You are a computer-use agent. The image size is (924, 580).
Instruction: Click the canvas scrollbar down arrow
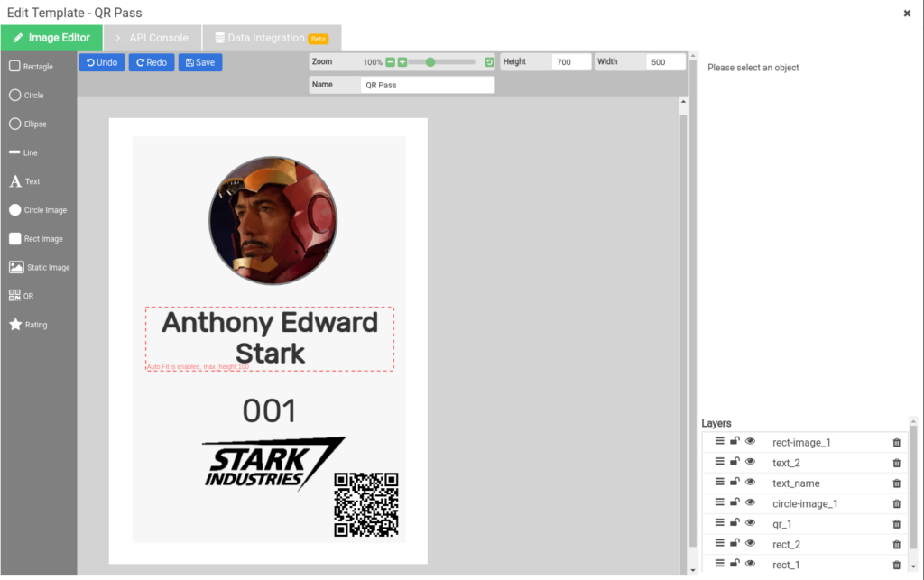coord(693,570)
